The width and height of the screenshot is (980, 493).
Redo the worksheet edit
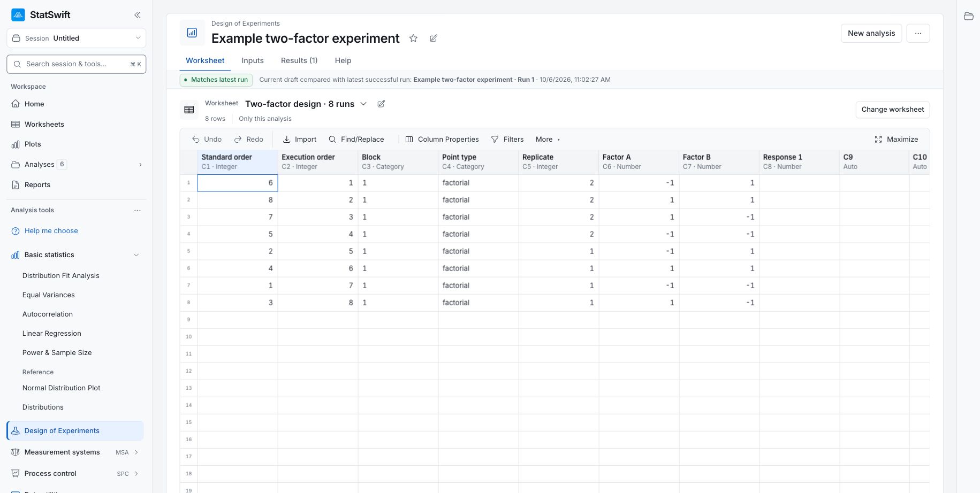[249, 139]
